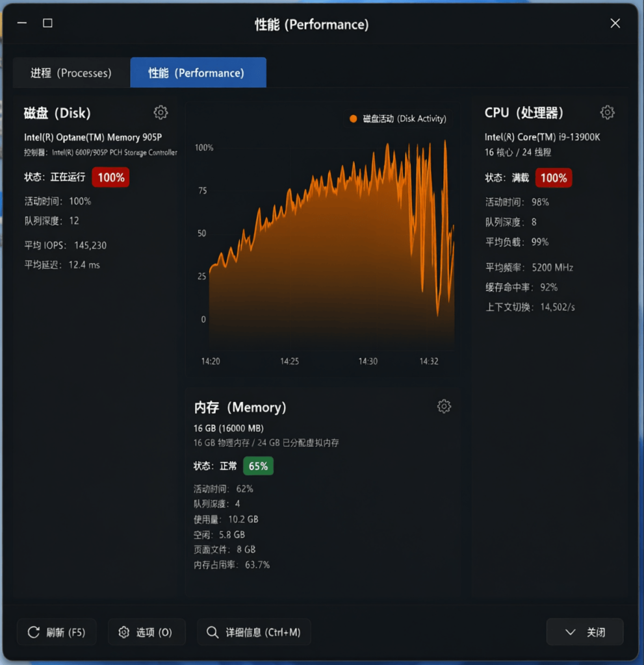Viewport: 644px width, 665px height.
Task: Click the 内存 (Memory) panel heading
Action: point(240,407)
